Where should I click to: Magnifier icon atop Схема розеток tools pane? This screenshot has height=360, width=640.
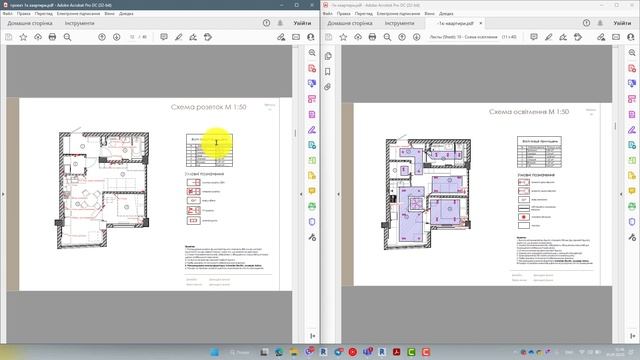312,53
